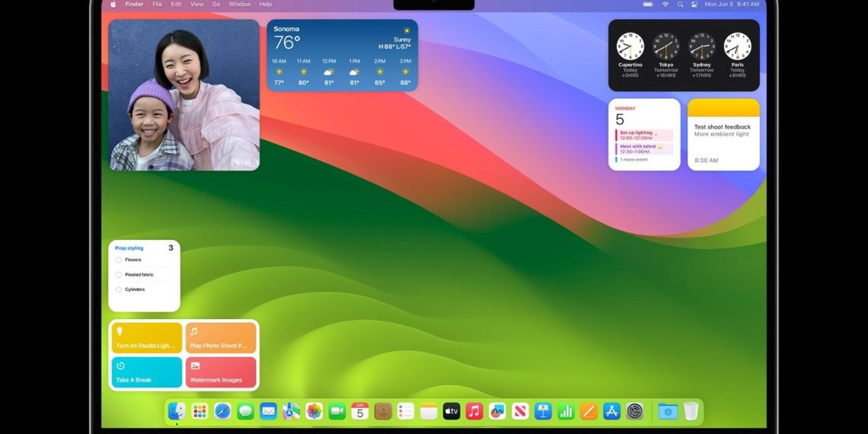
Task: Launch Safari from the dock
Action: click(222, 410)
